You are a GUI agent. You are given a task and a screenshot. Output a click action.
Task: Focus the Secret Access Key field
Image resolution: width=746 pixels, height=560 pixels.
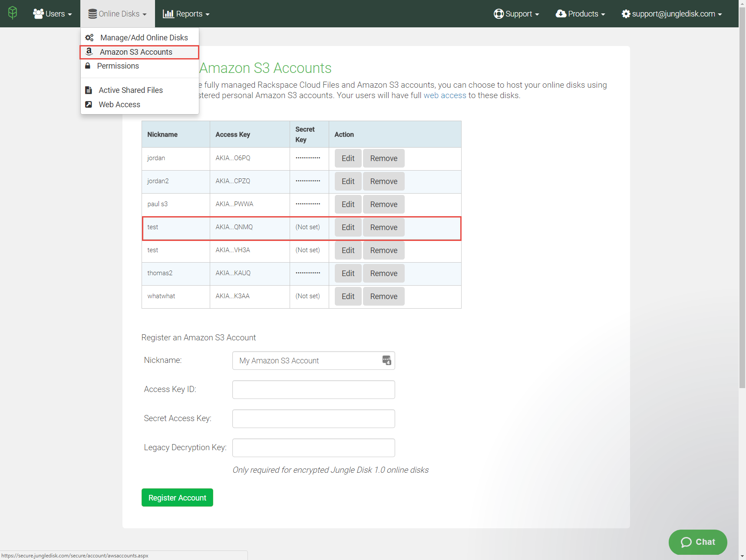click(x=314, y=419)
